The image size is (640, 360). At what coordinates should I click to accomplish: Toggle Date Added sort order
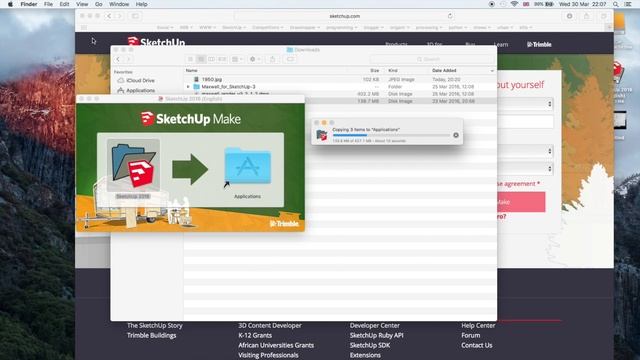[462, 71]
